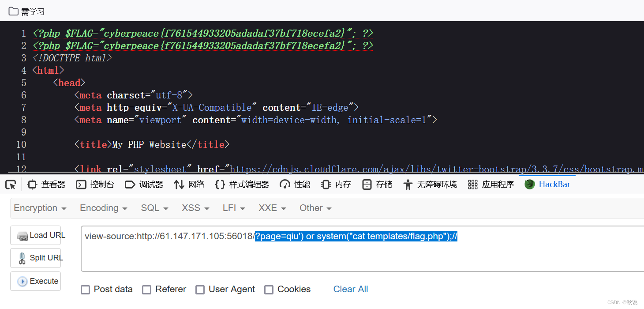Click the Clear All link

tap(351, 289)
